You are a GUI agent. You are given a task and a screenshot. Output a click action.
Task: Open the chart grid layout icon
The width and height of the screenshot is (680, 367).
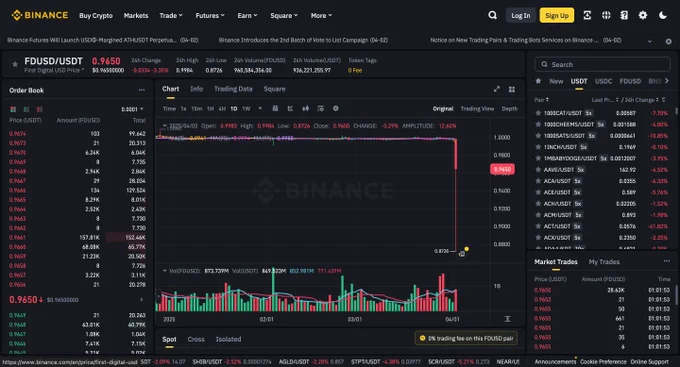coord(512,89)
